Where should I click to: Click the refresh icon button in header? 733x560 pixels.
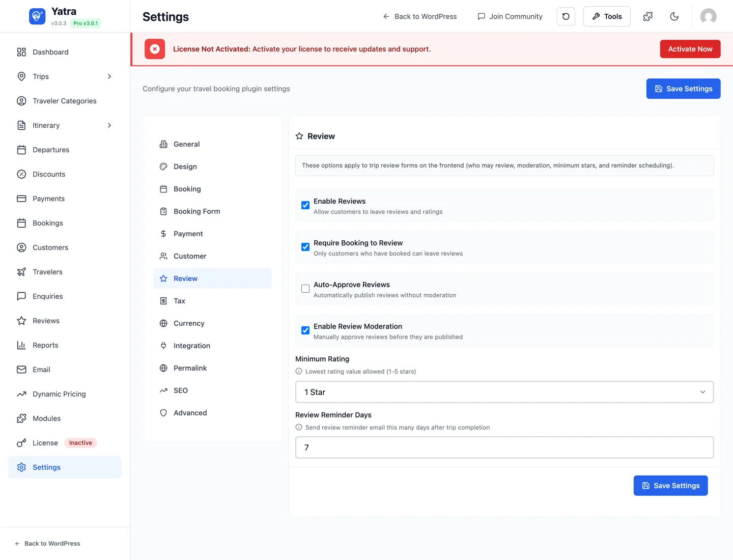[566, 16]
